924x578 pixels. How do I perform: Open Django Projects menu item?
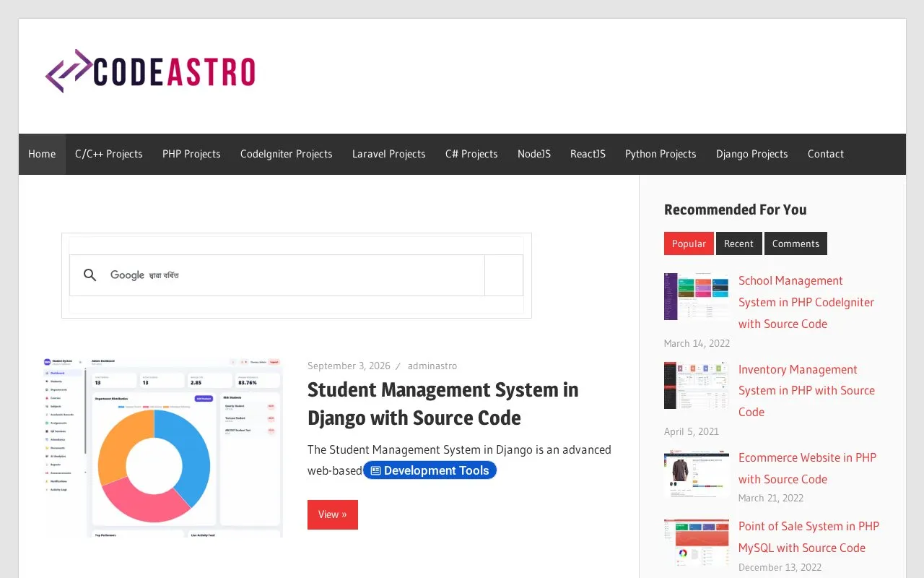752,154
